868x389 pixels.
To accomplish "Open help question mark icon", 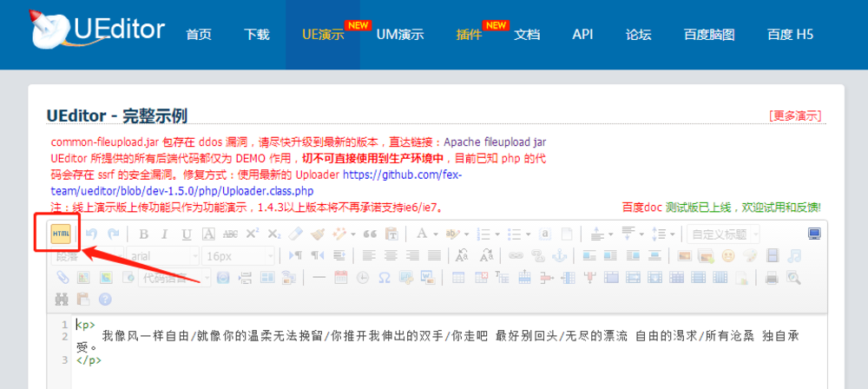I will click(x=105, y=300).
